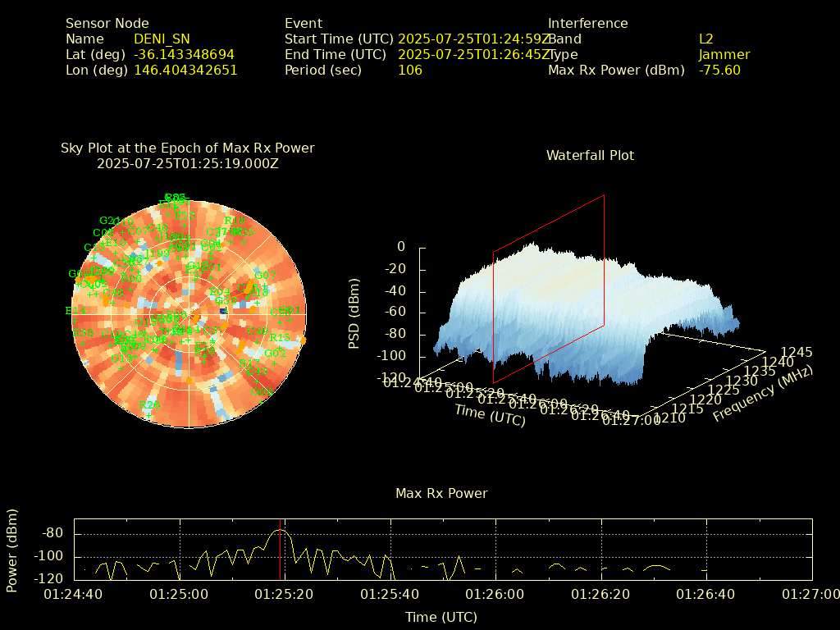Select the E14 satellite marker

75,311
